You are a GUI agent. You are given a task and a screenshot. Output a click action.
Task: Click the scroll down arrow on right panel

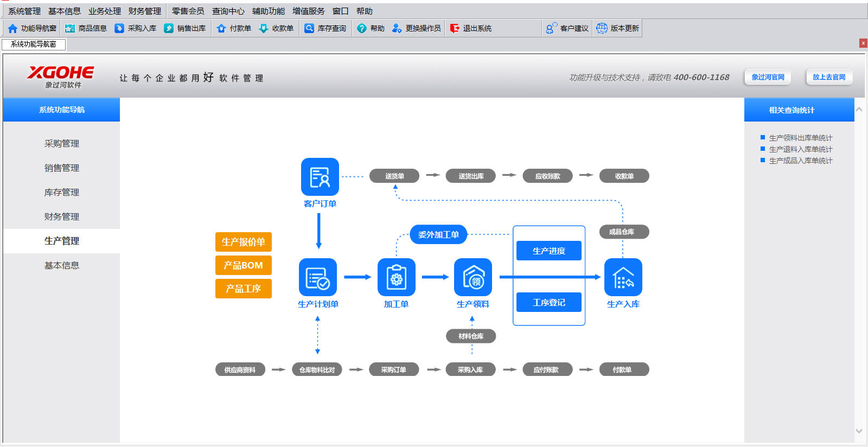click(x=859, y=431)
